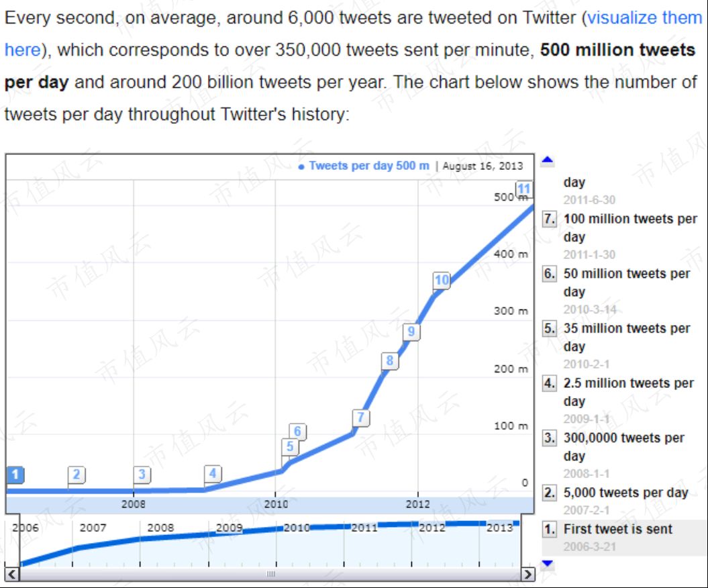Select chart marker flag number 6

coord(298,431)
